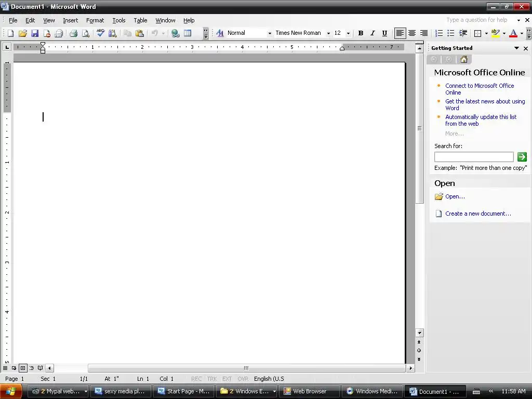Toggle Align Left paragraph alignment
532x399 pixels.
(x=400, y=33)
